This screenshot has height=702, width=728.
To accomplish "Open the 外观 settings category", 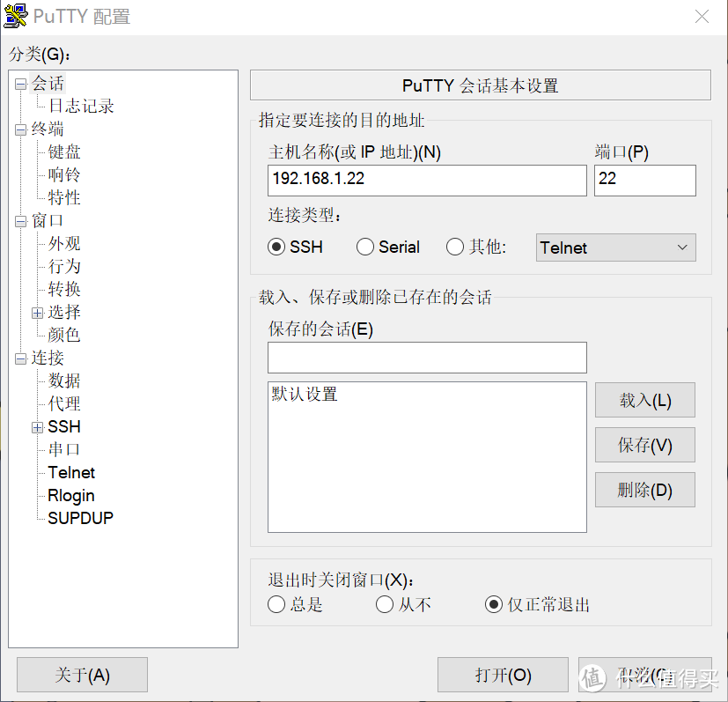I will pos(64,243).
